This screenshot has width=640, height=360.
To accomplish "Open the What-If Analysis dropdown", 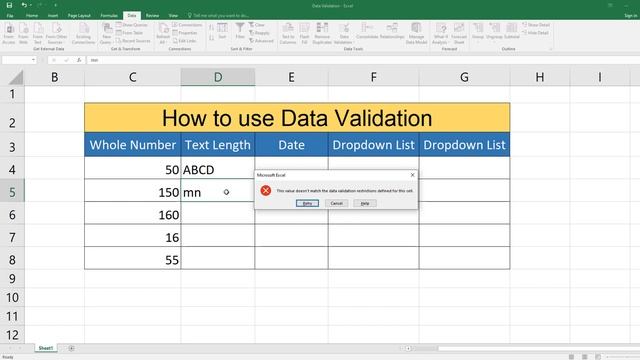I will (440, 33).
